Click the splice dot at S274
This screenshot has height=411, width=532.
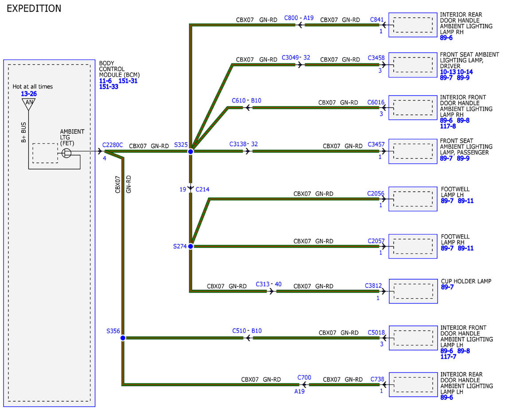click(191, 246)
